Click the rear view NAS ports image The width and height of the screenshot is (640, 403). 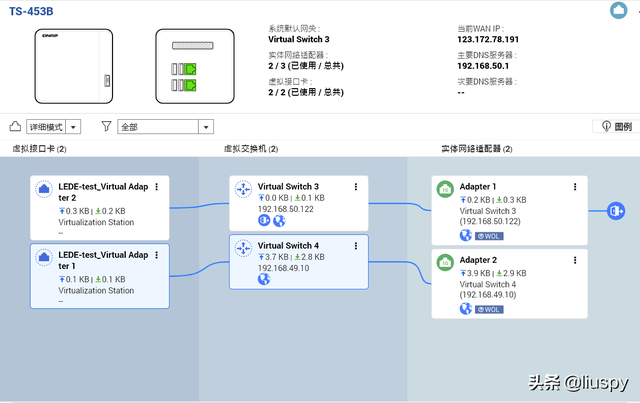tap(195, 66)
